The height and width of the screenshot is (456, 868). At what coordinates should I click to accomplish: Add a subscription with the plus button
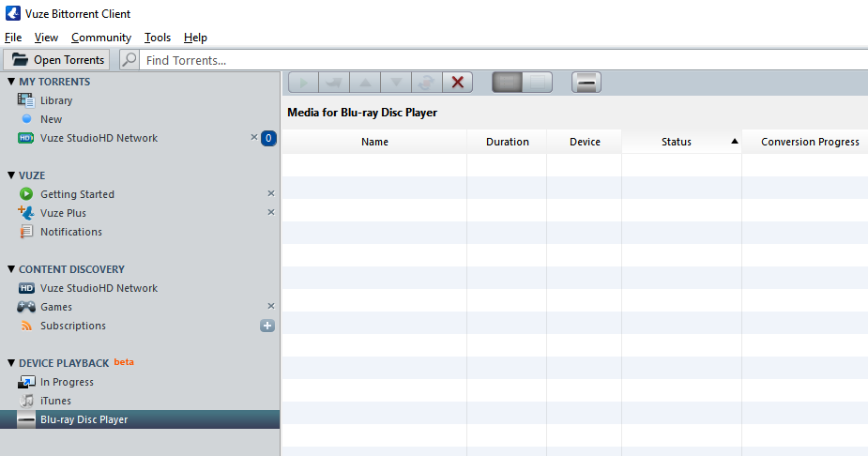click(x=267, y=326)
